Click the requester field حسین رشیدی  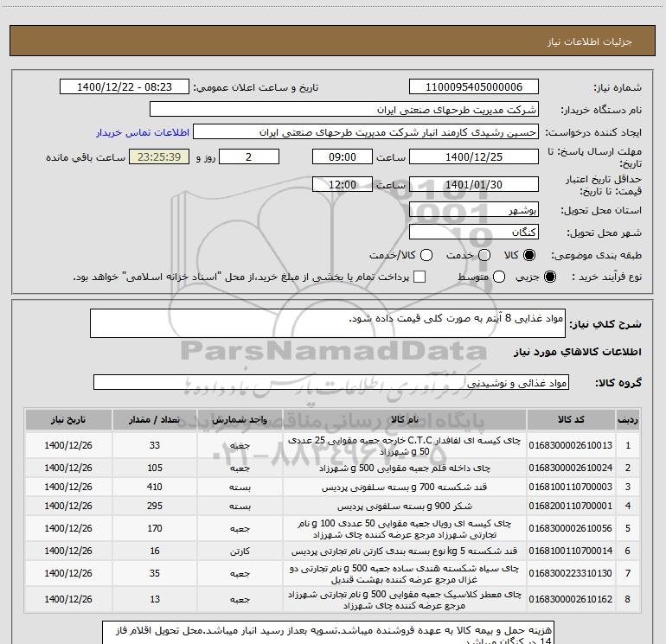point(366,132)
